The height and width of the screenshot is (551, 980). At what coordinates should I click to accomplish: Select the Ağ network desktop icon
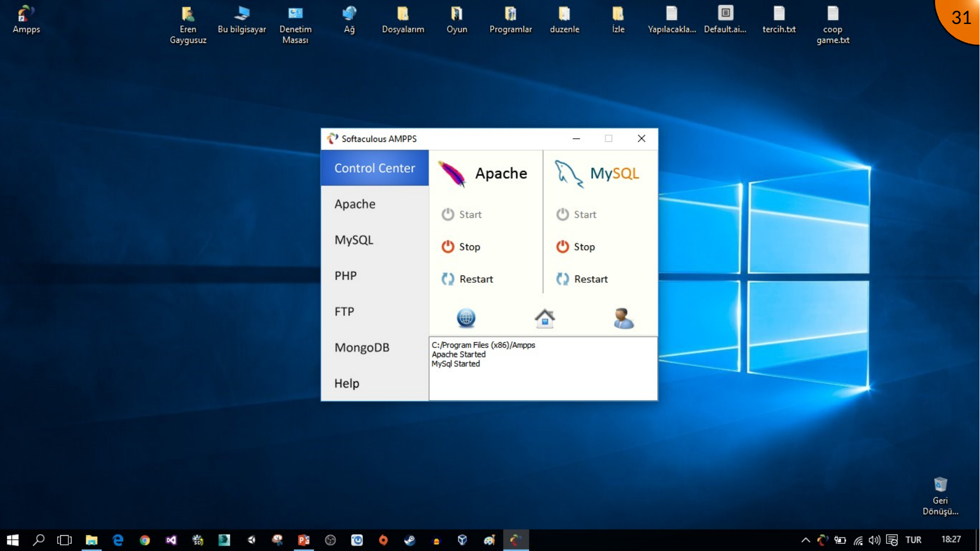tap(349, 20)
